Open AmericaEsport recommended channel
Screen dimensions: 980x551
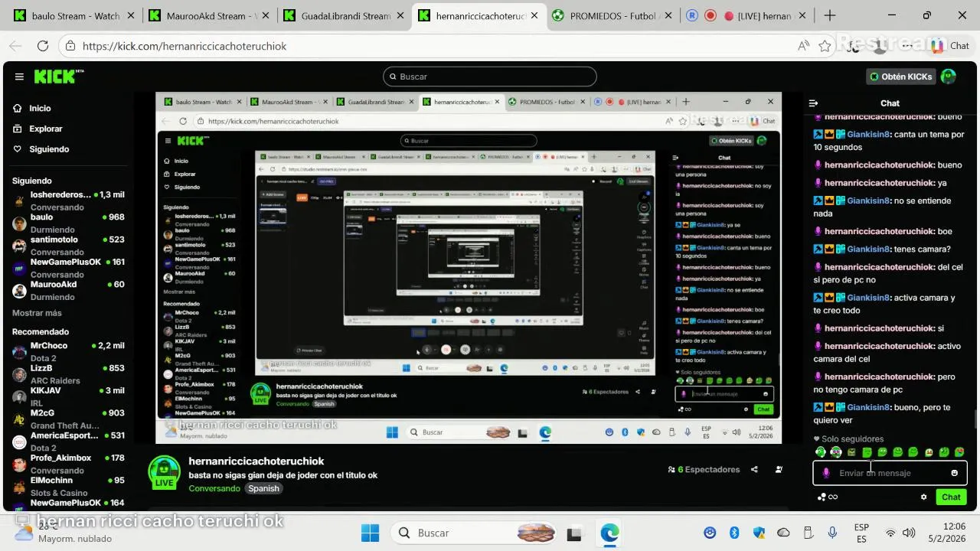pos(68,441)
